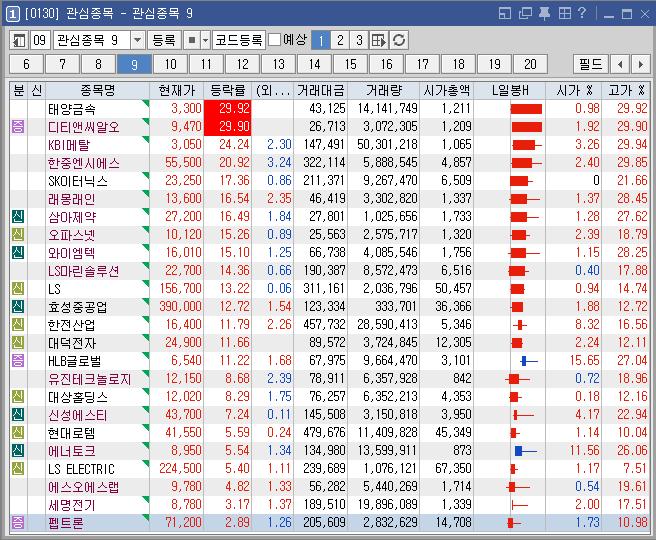Click the 신 badge on LS ELECTRIC row

click(18, 468)
